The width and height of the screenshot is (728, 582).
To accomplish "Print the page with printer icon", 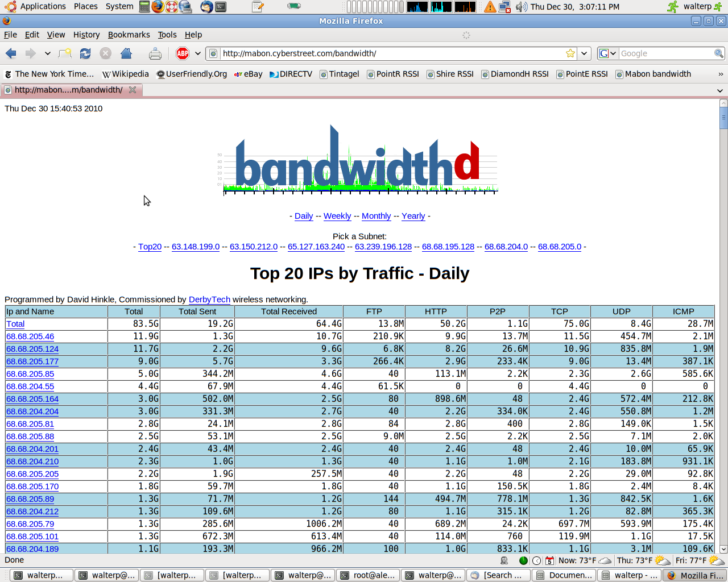I will point(155,53).
